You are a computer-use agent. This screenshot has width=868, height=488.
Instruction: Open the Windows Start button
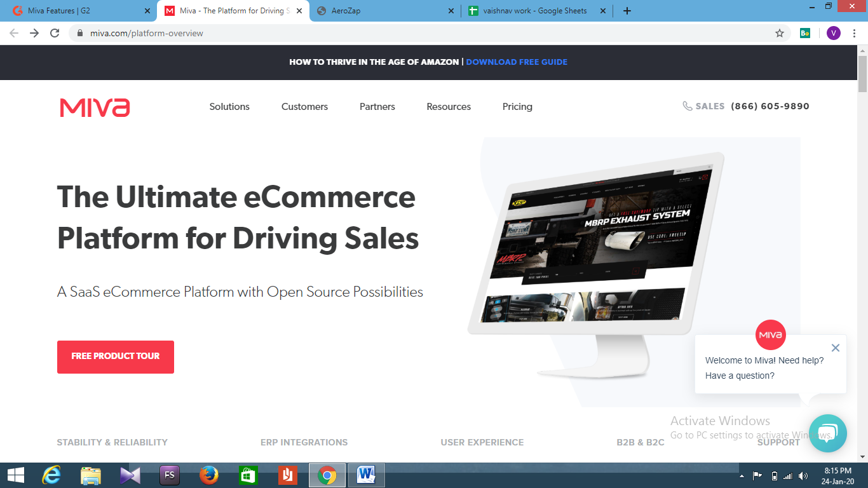click(15, 475)
